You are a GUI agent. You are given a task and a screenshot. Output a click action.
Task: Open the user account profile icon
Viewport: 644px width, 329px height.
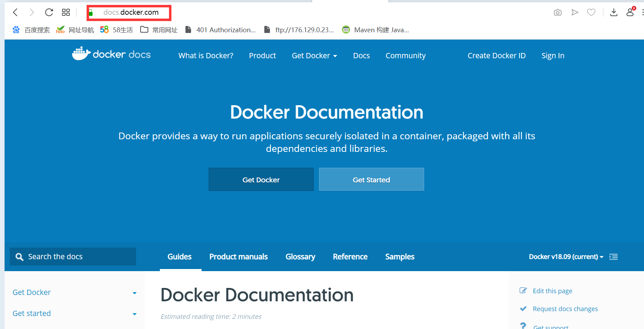pos(630,12)
